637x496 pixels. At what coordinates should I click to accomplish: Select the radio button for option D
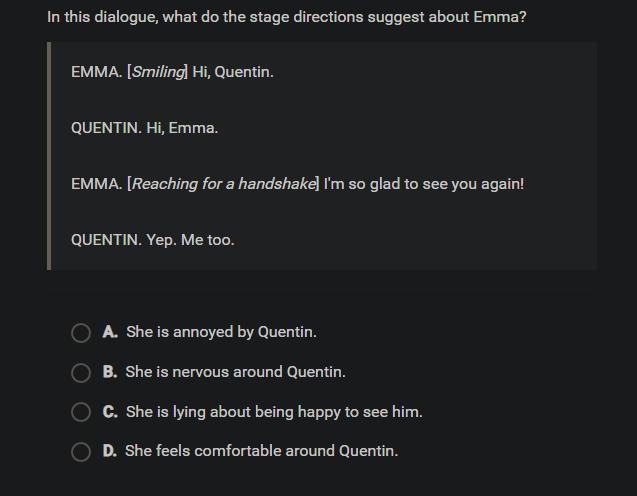click(81, 452)
